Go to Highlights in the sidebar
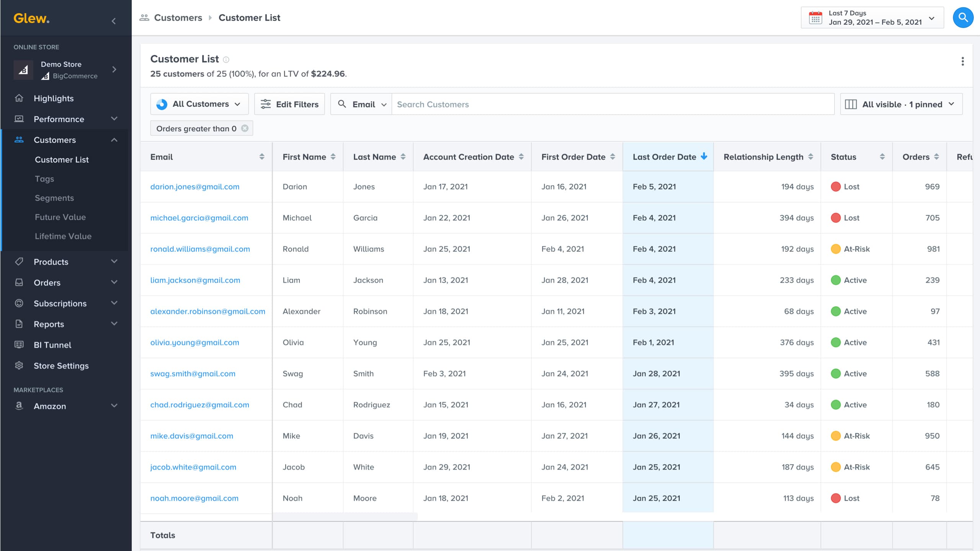 (54, 98)
